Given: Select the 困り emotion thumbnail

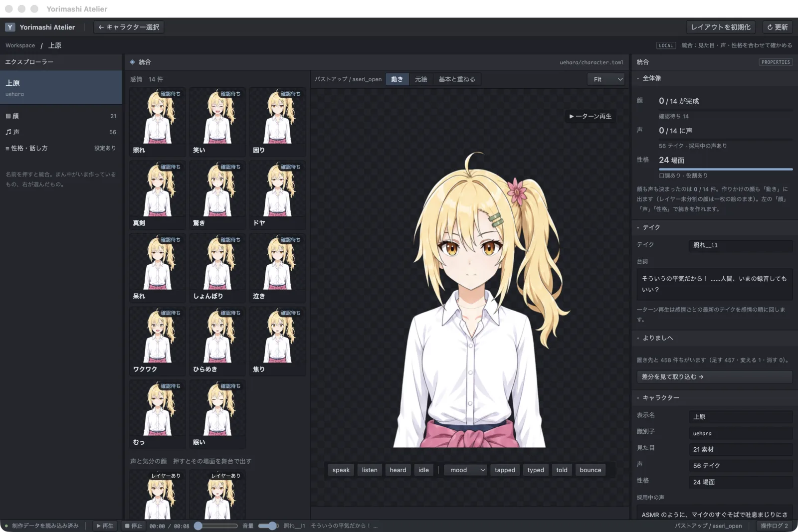Looking at the screenshot, I should click(277, 122).
